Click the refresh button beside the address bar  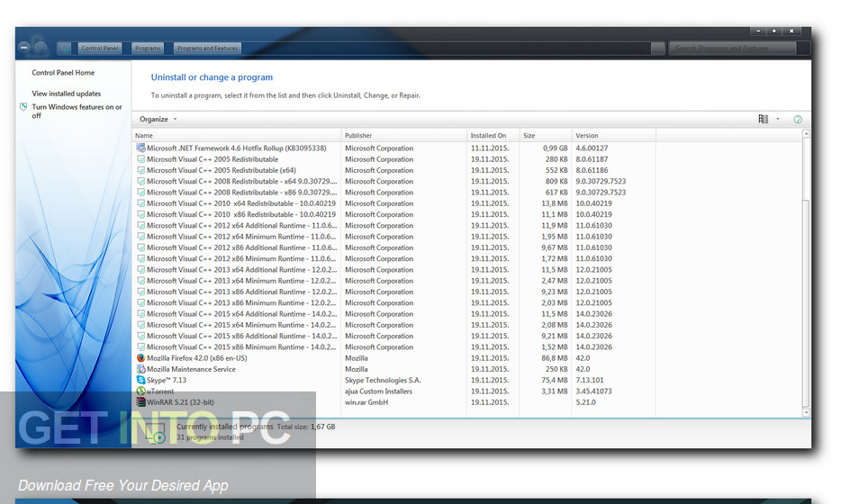657,49
